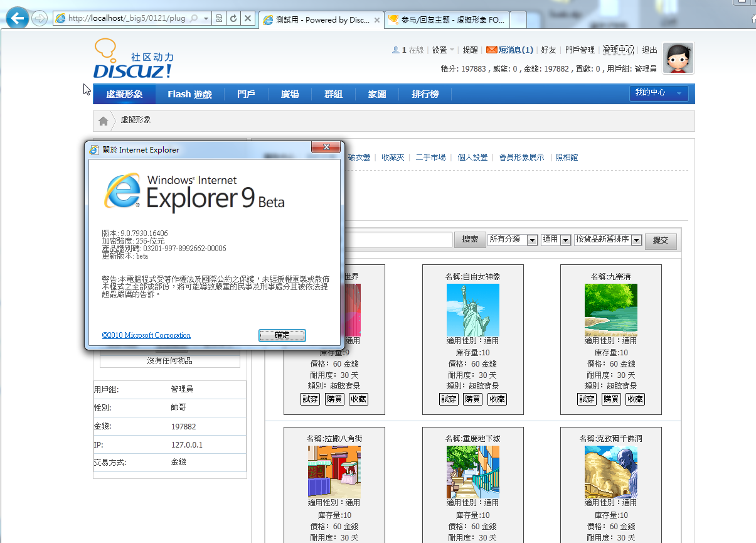The image size is (756, 543).
Task: Click 確定 in the About Internet Explorer dialog
Action: point(282,335)
